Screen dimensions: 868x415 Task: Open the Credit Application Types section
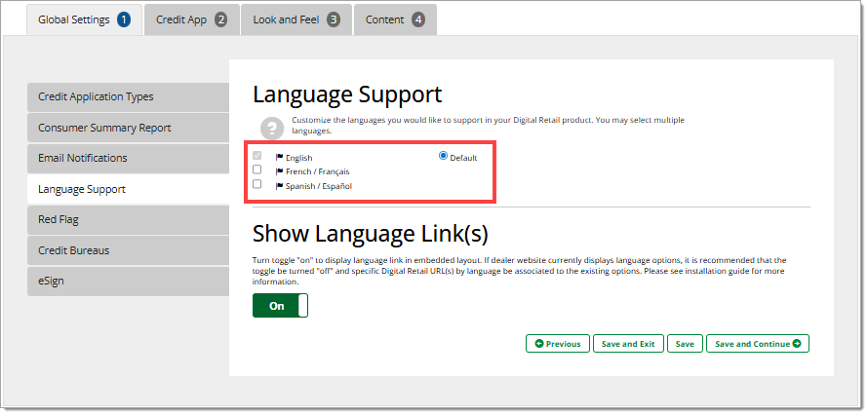pos(128,96)
